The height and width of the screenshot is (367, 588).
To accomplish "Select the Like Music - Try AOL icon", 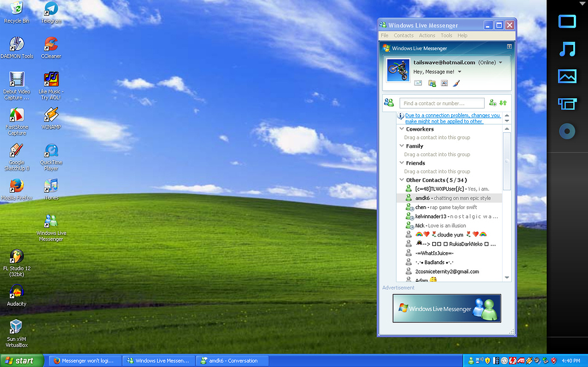I will (x=51, y=86).
